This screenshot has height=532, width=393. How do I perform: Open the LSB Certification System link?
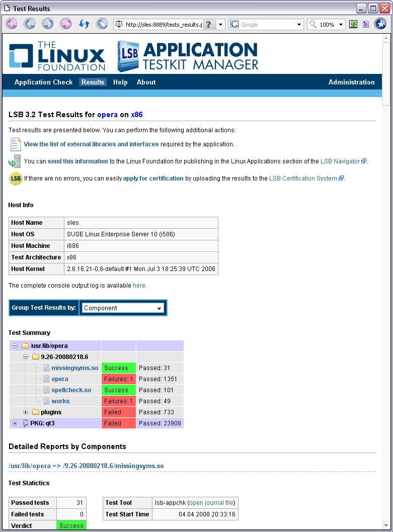point(306,179)
